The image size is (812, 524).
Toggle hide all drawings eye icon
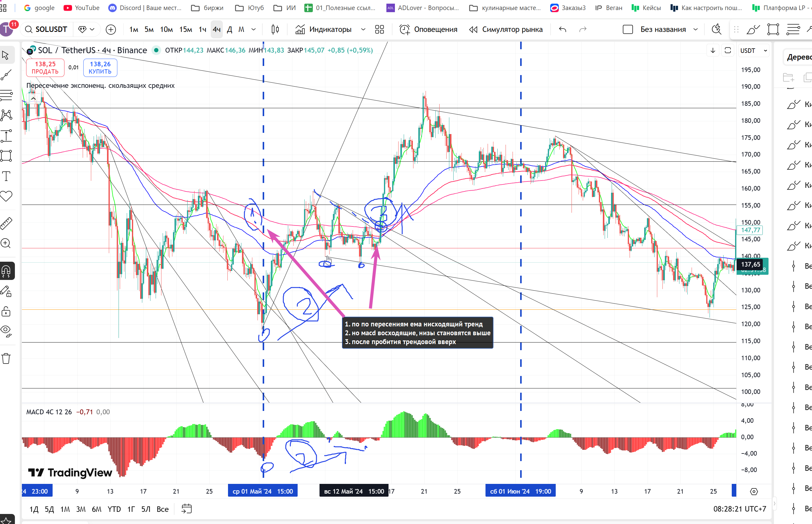(x=6, y=330)
